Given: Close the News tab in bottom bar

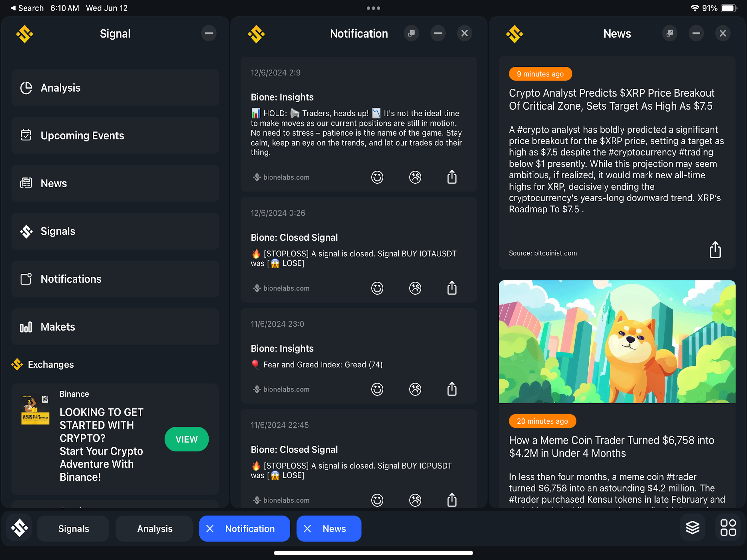Looking at the screenshot, I should coord(307,528).
